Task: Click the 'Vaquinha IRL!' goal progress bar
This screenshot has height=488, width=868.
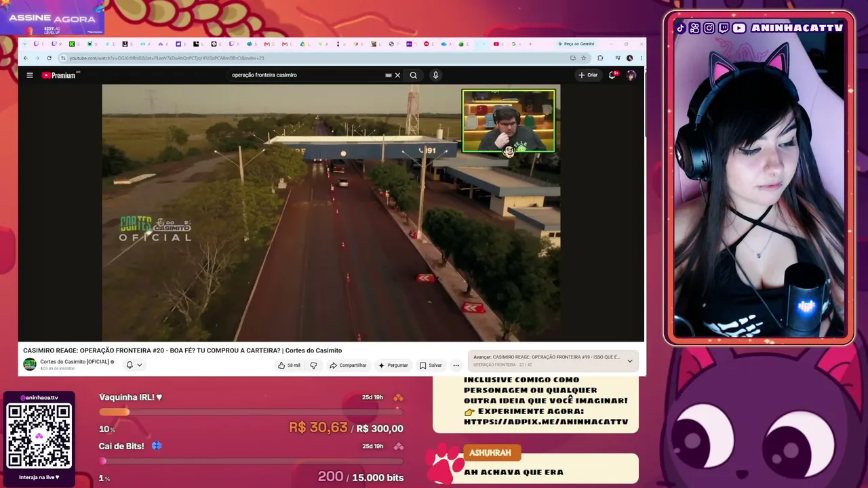Action: (251, 412)
